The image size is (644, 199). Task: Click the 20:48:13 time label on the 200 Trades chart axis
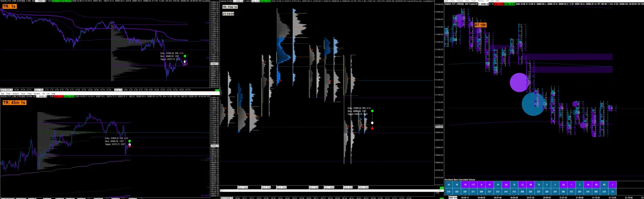click(465, 197)
